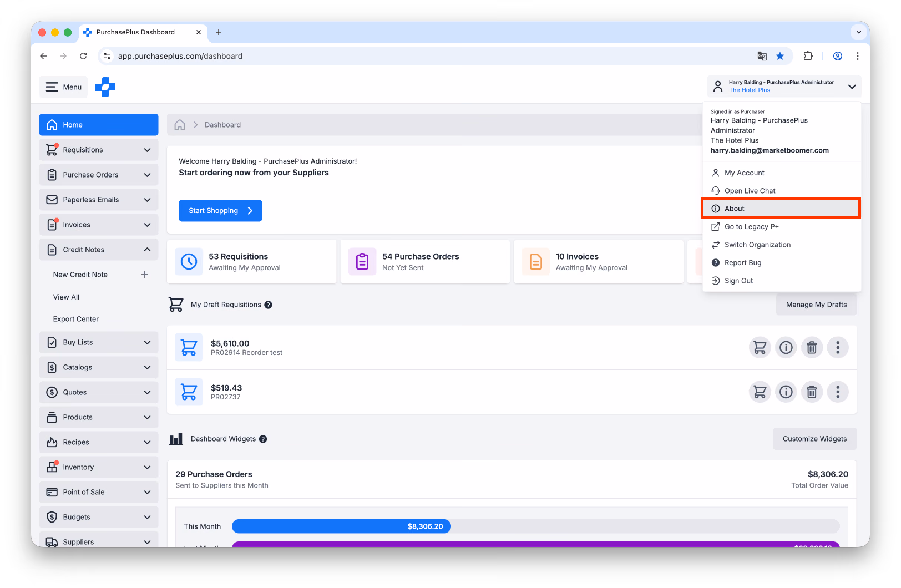
Task: Select Report Bug from user menu
Action: 782,263
